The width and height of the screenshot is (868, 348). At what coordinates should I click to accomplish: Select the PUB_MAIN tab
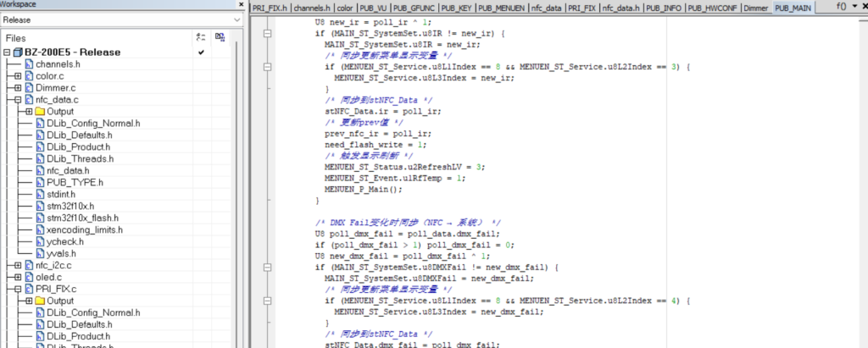click(x=793, y=8)
